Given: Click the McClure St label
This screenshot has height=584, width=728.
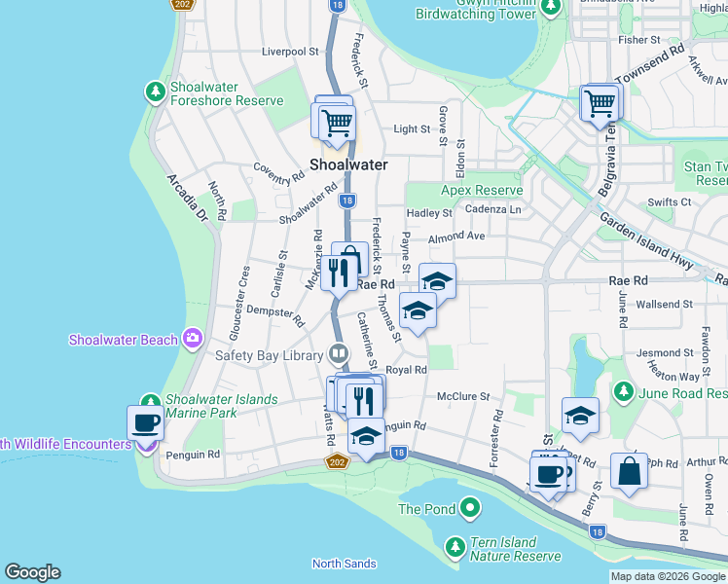Looking at the screenshot, I should pos(463,396).
